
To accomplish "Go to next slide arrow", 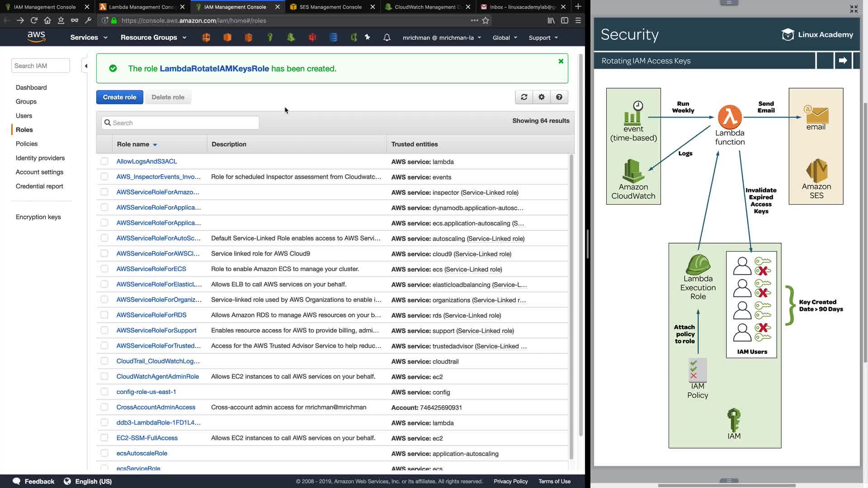I will tap(843, 61).
